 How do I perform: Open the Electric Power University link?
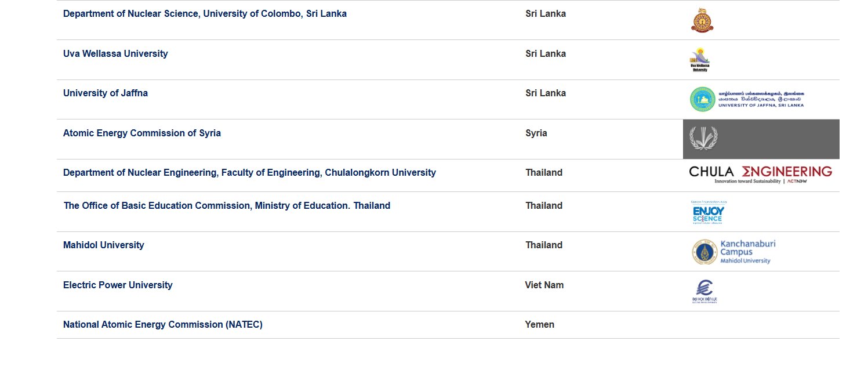[118, 285]
